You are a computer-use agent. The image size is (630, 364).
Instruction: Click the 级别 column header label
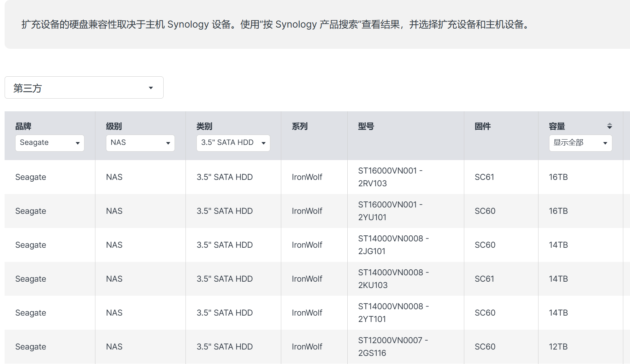(114, 126)
